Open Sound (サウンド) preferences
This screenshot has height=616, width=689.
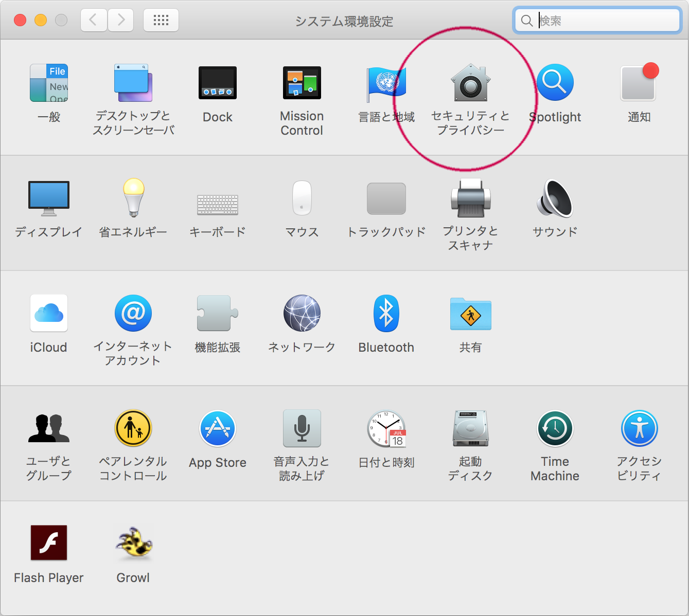(x=555, y=198)
